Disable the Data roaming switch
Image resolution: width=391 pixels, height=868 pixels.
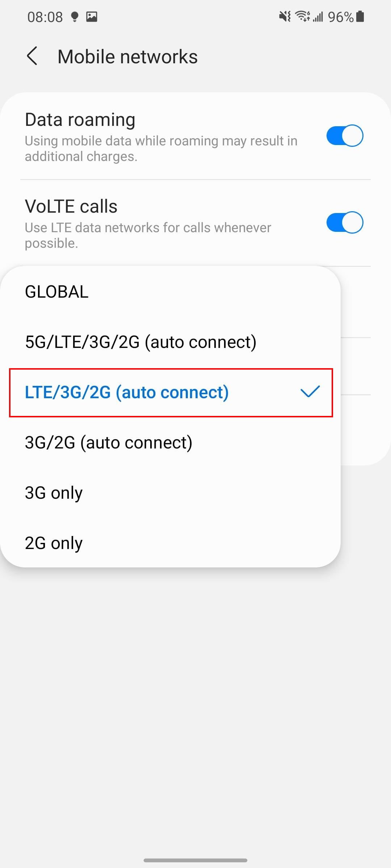[x=344, y=136]
